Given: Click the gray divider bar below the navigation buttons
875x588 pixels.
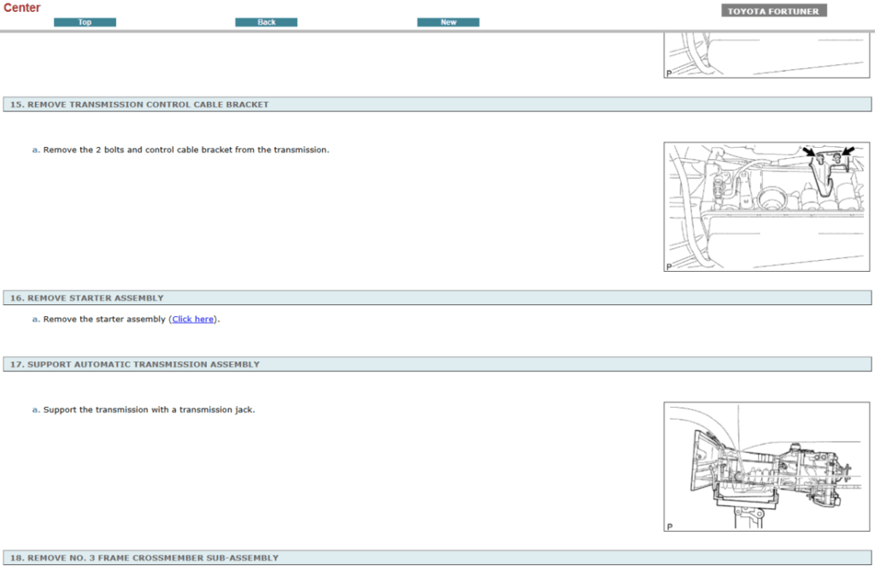Looking at the screenshot, I should point(437,32).
